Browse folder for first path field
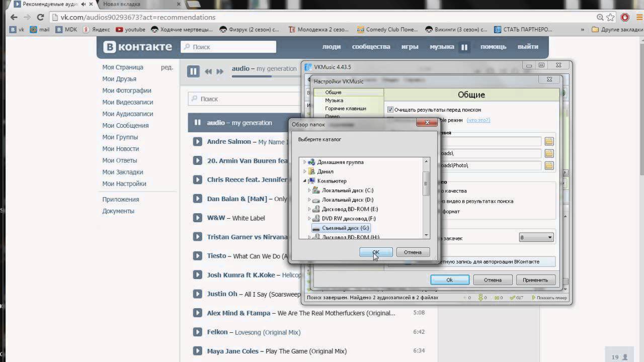 click(x=549, y=142)
